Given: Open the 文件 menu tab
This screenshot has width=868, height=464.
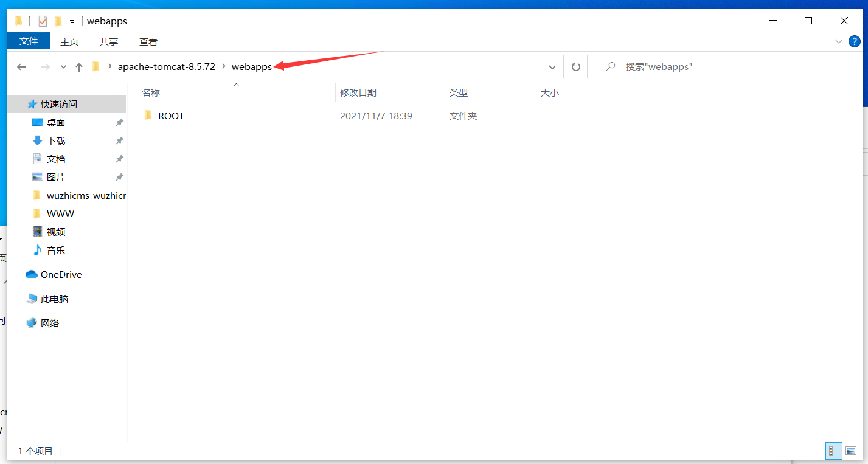Looking at the screenshot, I should 29,41.
